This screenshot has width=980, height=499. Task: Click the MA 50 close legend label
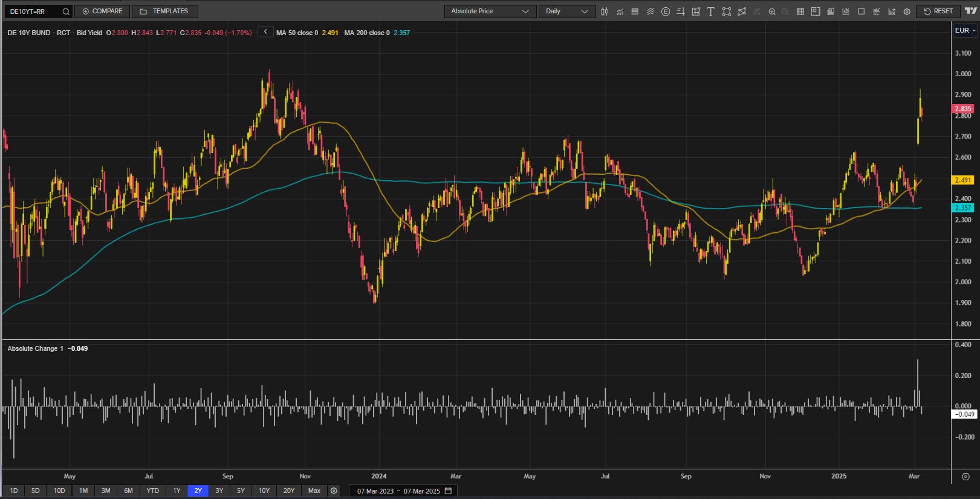(297, 33)
